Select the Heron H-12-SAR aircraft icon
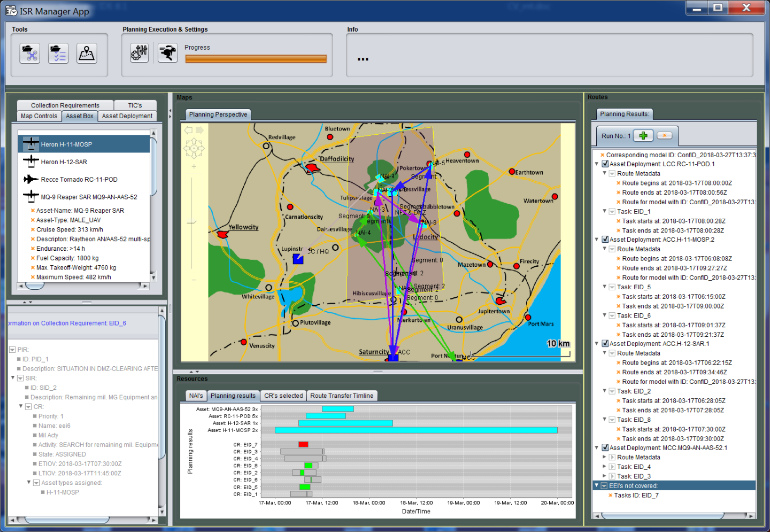Viewport: 770px width, 532px height. coord(31,161)
